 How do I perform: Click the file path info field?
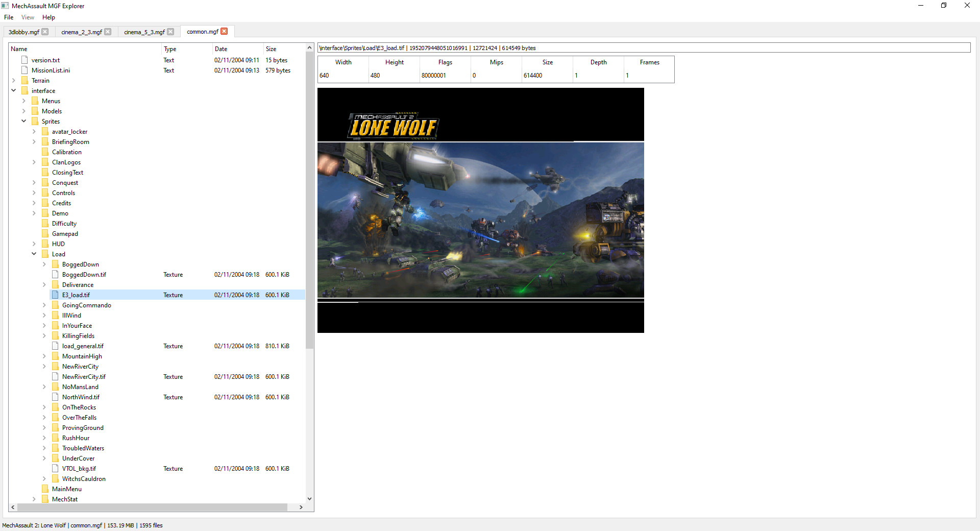(x=644, y=48)
